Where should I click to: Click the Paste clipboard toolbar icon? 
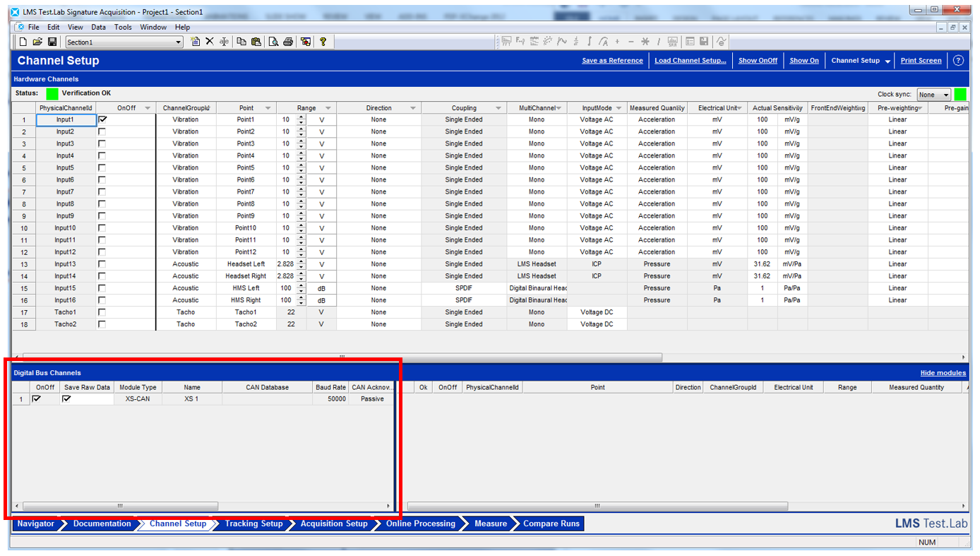(256, 42)
